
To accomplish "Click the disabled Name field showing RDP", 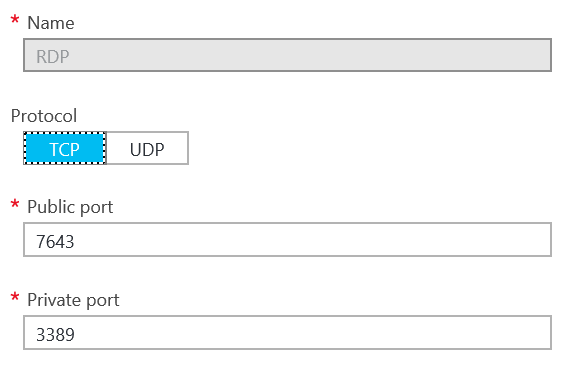I will (287, 55).
